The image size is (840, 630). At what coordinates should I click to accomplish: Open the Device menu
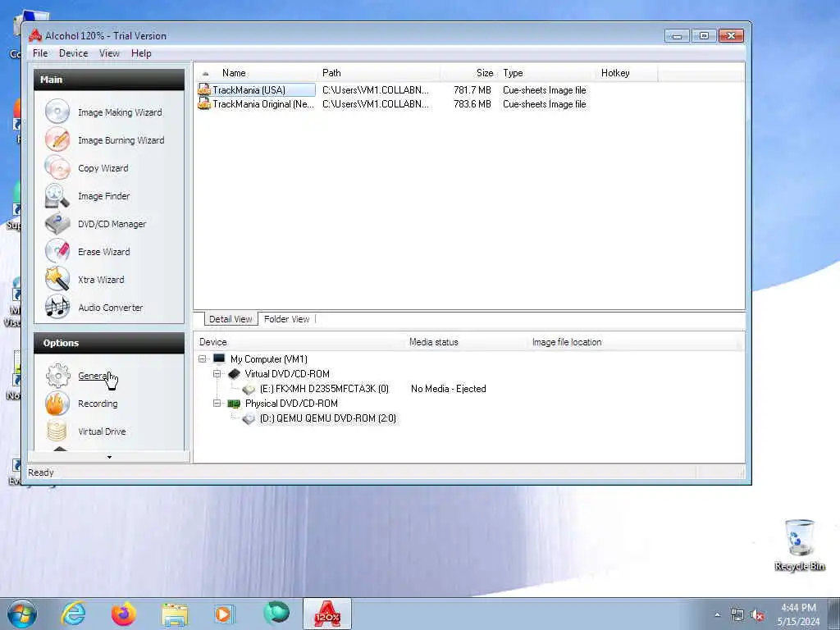click(73, 53)
